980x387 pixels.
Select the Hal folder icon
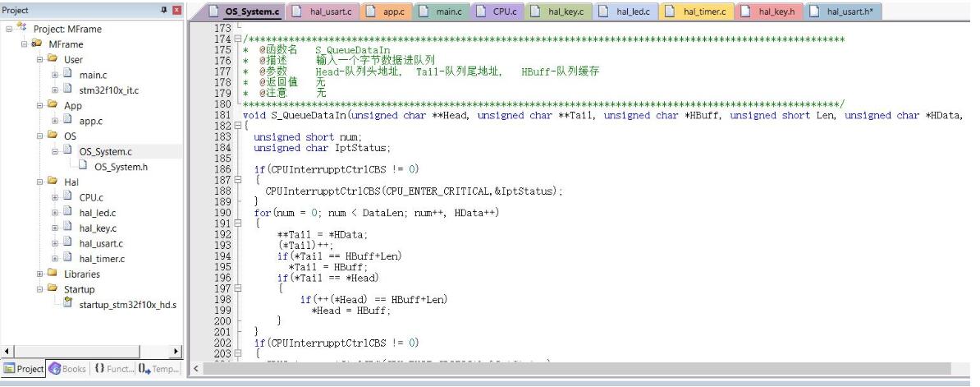tap(52, 182)
